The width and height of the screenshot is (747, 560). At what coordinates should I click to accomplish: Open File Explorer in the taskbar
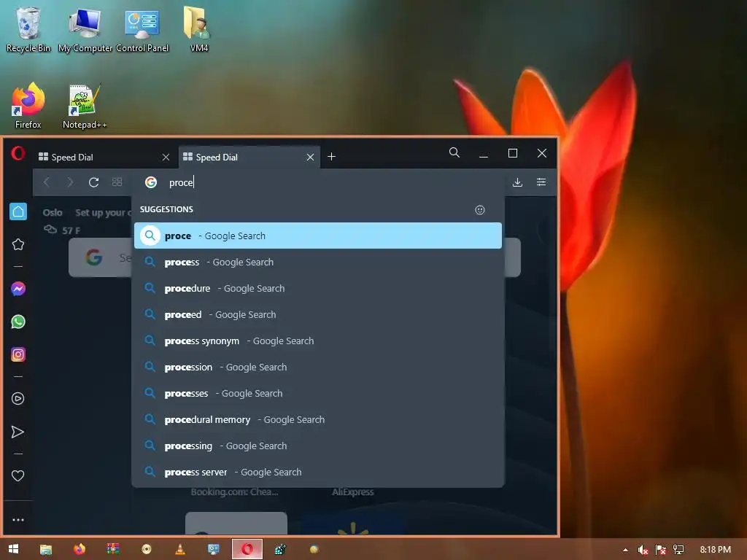(x=46, y=549)
